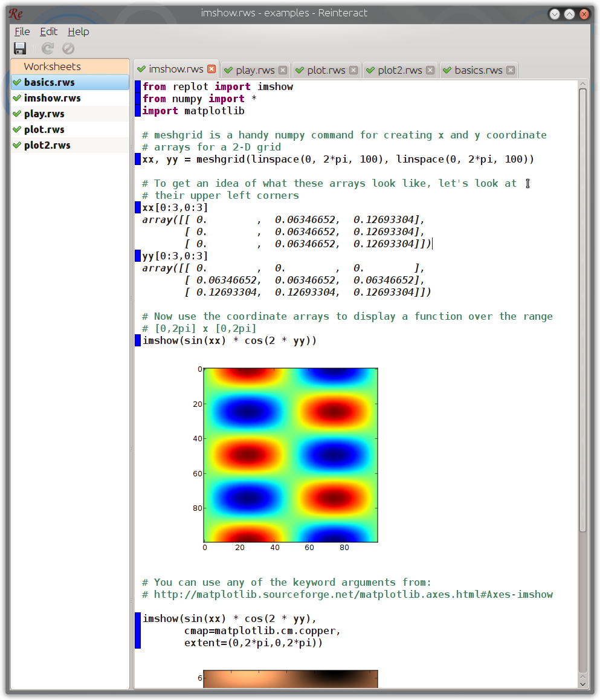Close the basics.rws tab

[x=511, y=70]
